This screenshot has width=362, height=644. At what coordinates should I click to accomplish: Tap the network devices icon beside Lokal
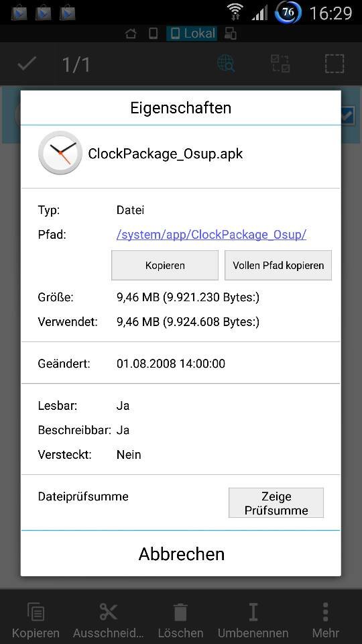(230, 34)
